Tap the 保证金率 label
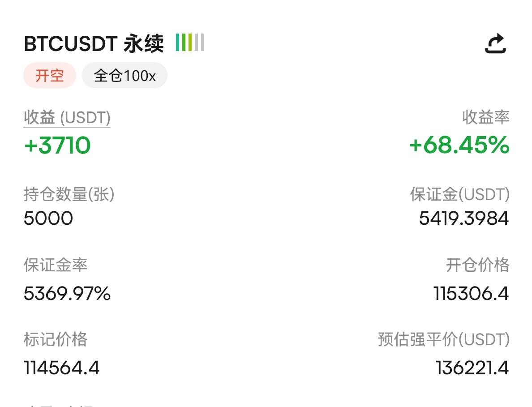 [55, 265]
